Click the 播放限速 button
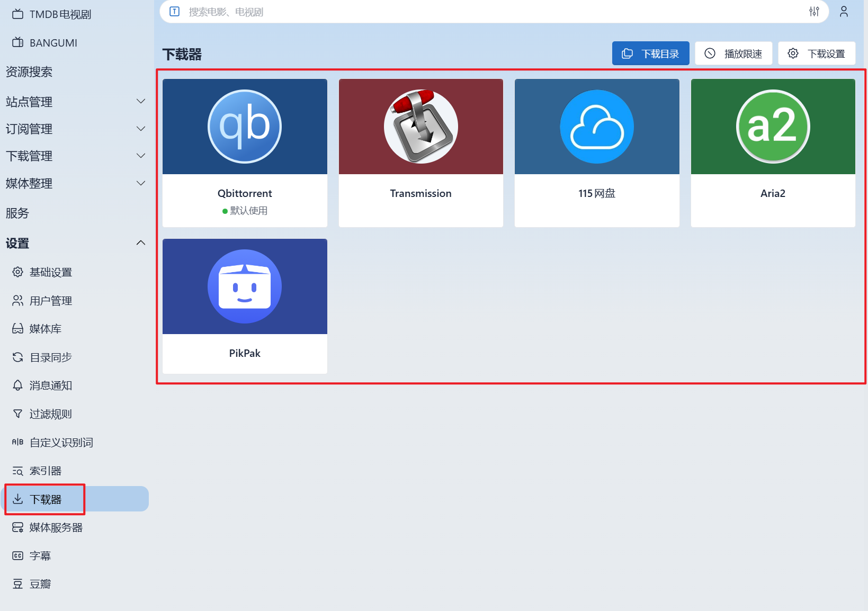The image size is (868, 611). (x=733, y=53)
